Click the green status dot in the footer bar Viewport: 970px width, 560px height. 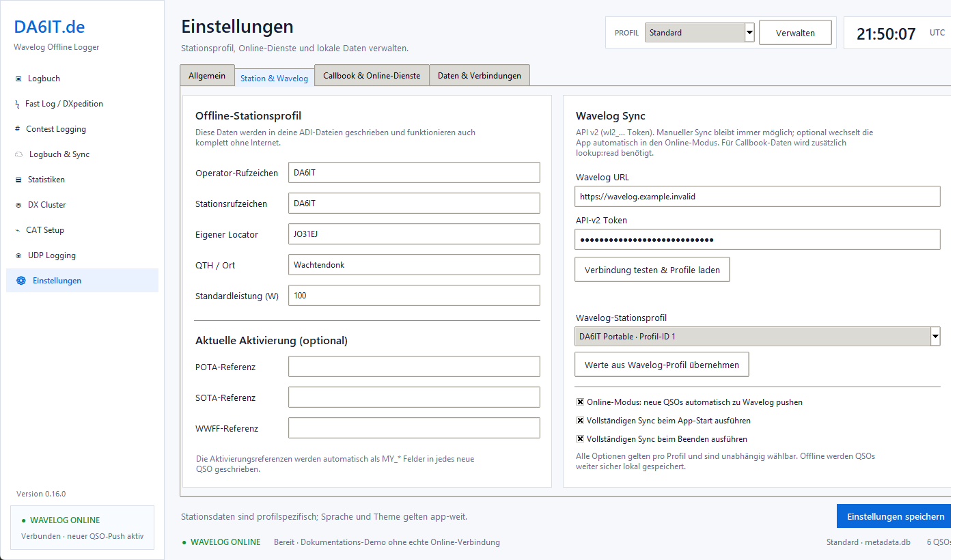click(184, 542)
